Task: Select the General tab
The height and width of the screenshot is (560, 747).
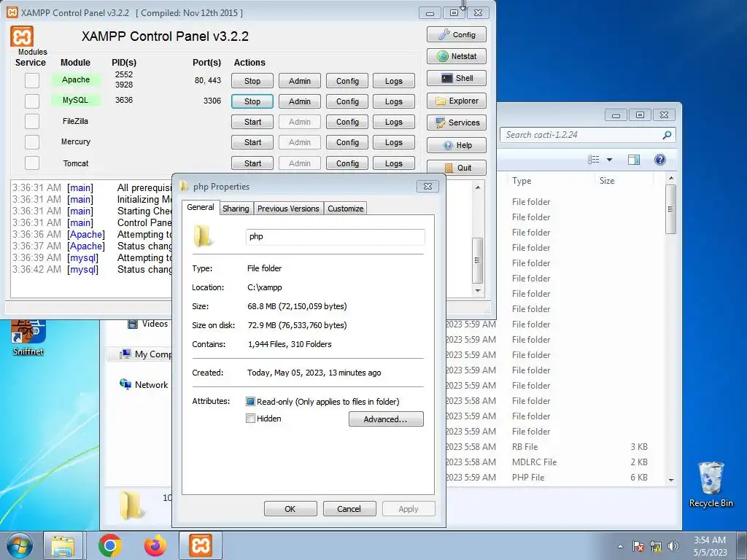Action: (200, 207)
